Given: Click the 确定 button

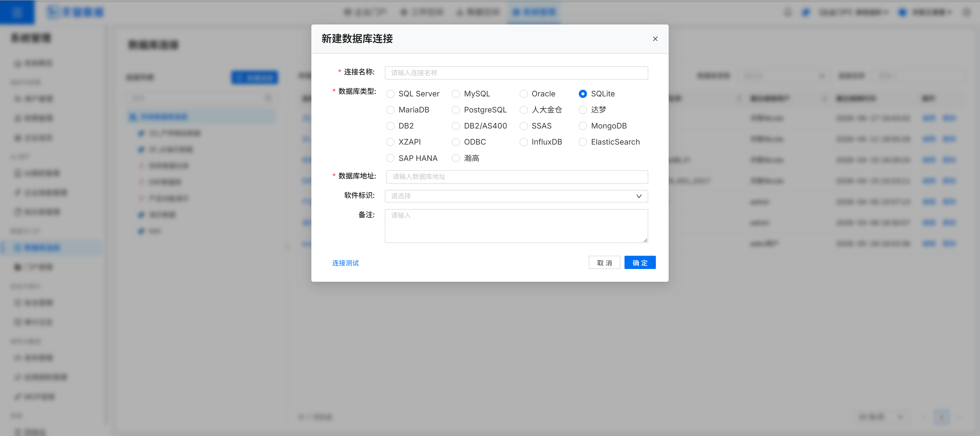Looking at the screenshot, I should click(640, 263).
